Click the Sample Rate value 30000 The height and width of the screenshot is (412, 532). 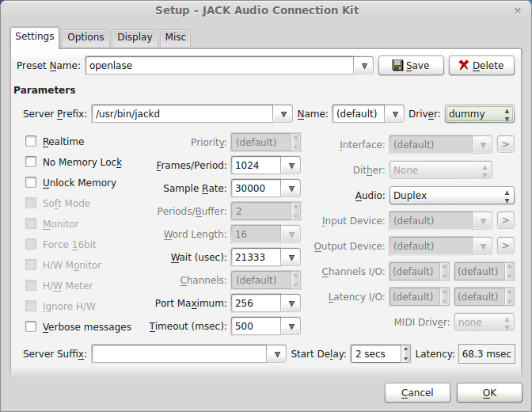(256, 188)
